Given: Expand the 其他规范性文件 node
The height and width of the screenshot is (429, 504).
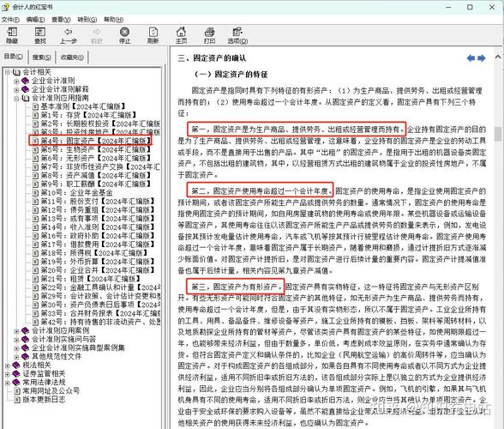Looking at the screenshot, I should tap(16, 357).
